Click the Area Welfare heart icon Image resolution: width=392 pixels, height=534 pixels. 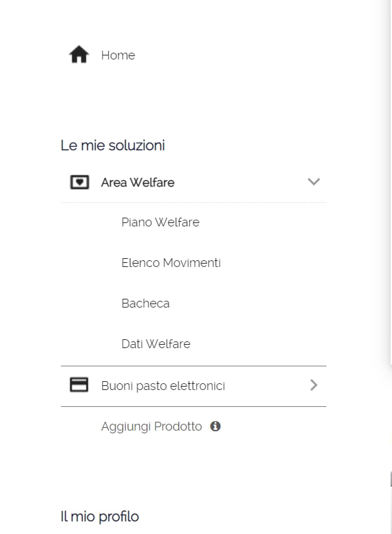coord(79,183)
